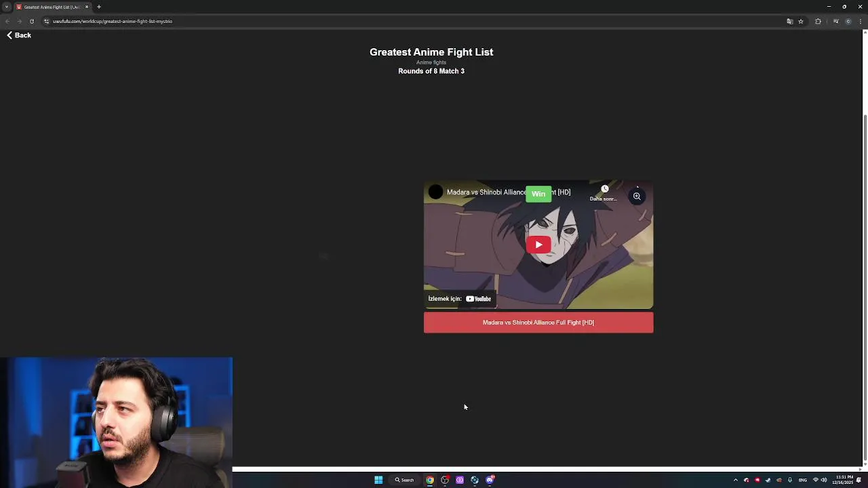The height and width of the screenshot is (488, 868).
Task: Switch the ENG input language
Action: tap(803, 480)
